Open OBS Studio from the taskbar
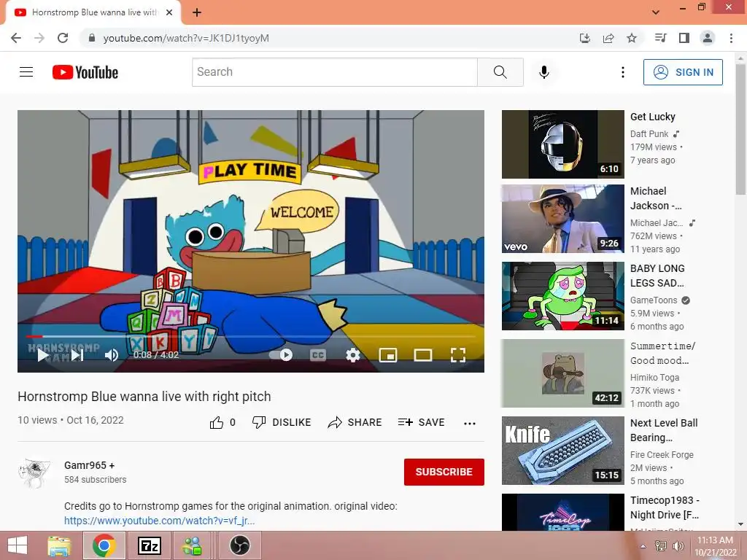This screenshot has width=747, height=560. coord(240,545)
